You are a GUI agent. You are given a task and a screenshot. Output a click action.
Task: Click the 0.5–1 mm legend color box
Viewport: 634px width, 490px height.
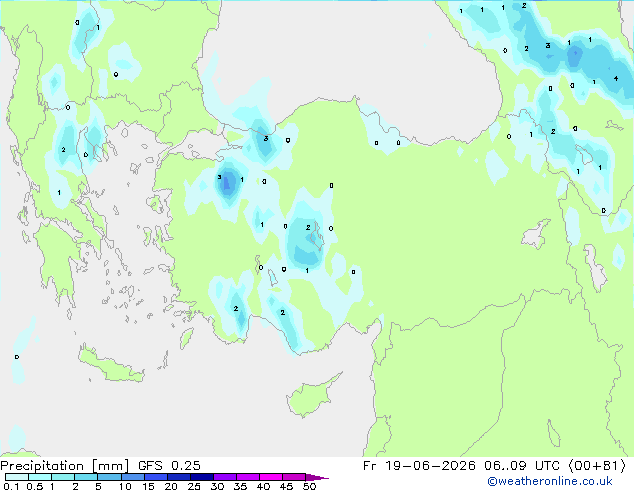point(40,477)
